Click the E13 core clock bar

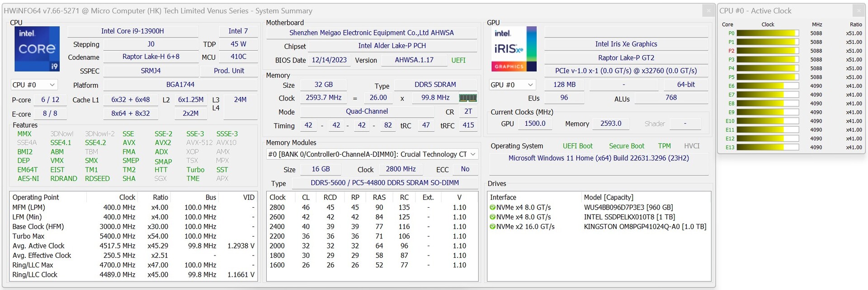767,147
